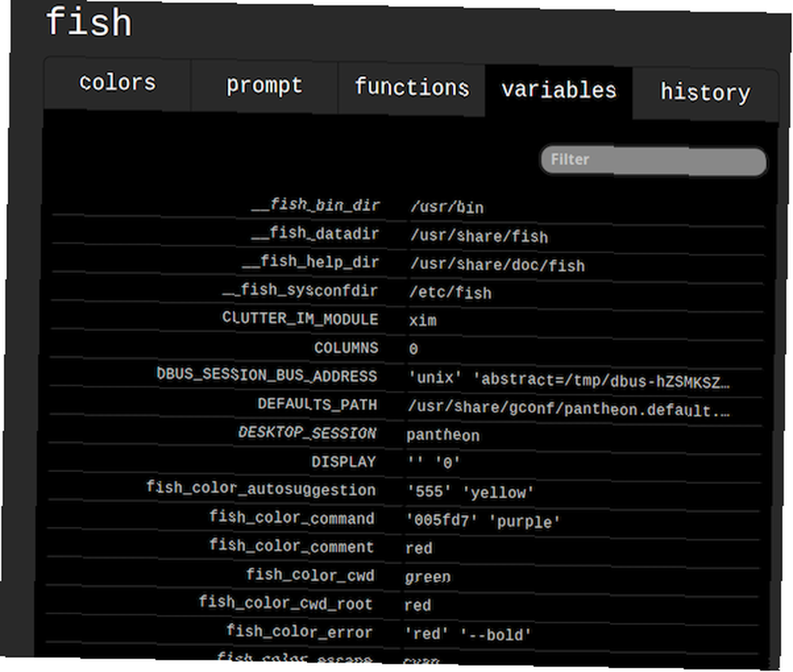Select the functions tab
This screenshot has width=793, height=672.
[412, 88]
